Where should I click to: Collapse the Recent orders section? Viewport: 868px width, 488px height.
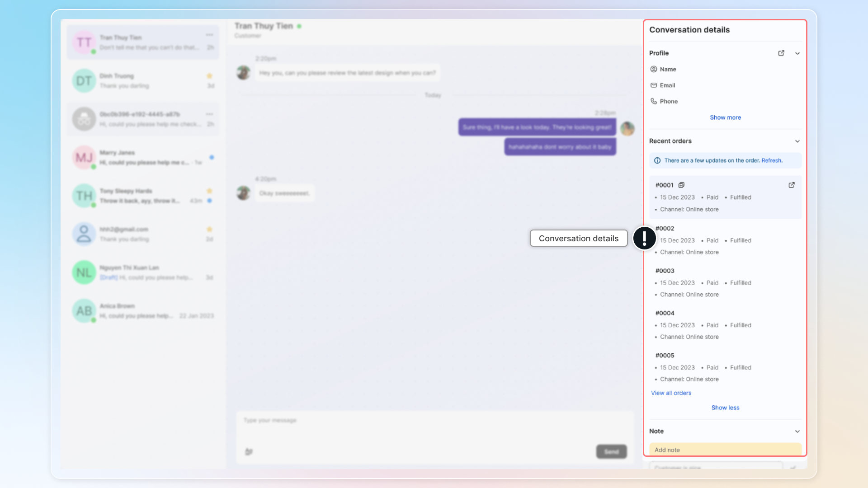797,141
